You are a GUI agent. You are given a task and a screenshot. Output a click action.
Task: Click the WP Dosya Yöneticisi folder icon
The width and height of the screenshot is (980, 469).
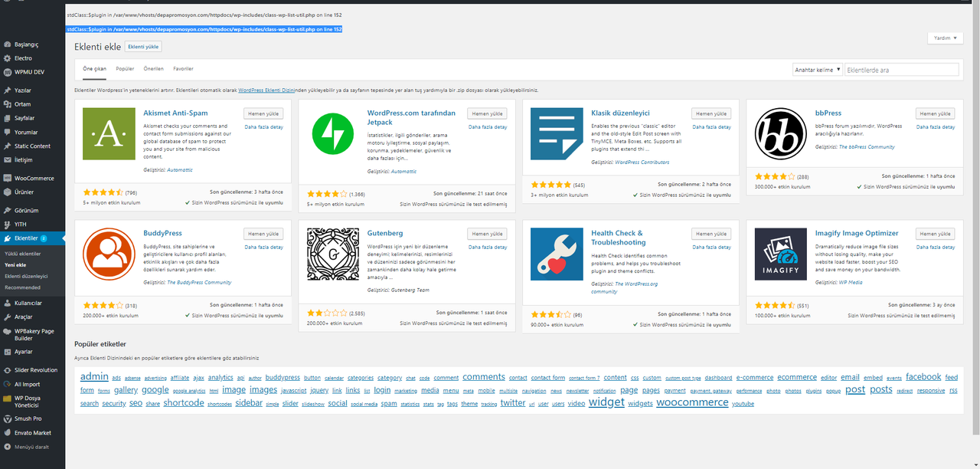7,398
